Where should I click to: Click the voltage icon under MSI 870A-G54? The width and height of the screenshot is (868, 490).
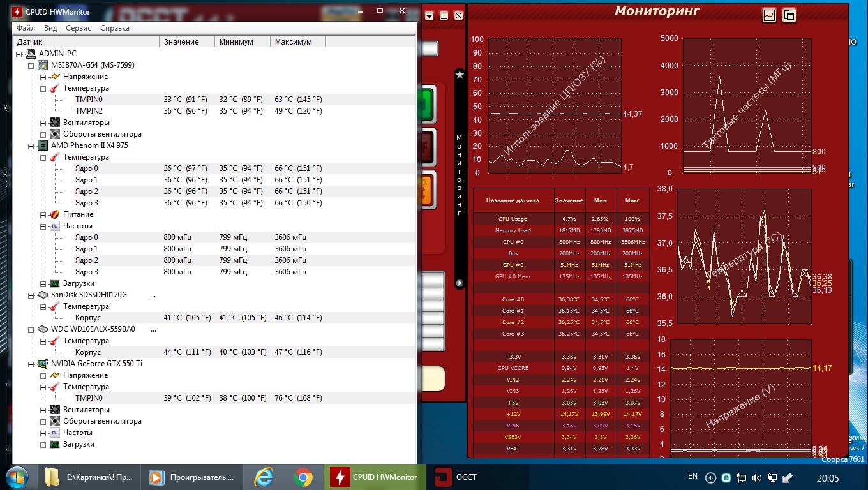coord(55,77)
